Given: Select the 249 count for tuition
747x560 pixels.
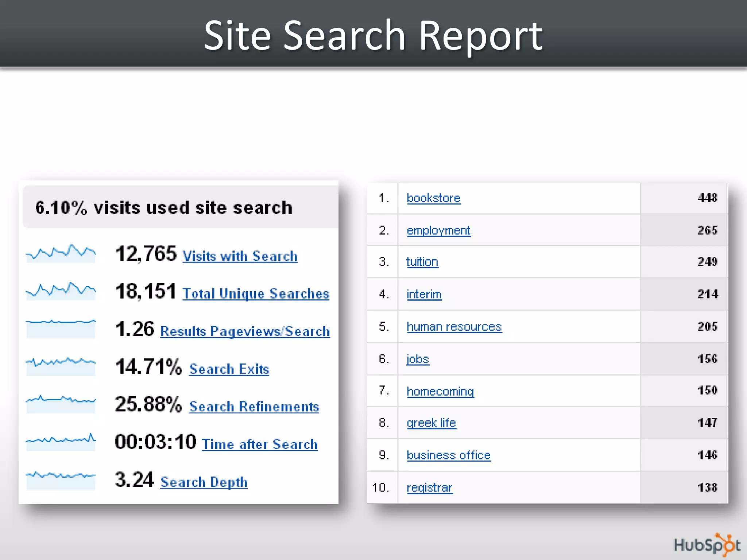Looking at the screenshot, I should pyautogui.click(x=708, y=262).
